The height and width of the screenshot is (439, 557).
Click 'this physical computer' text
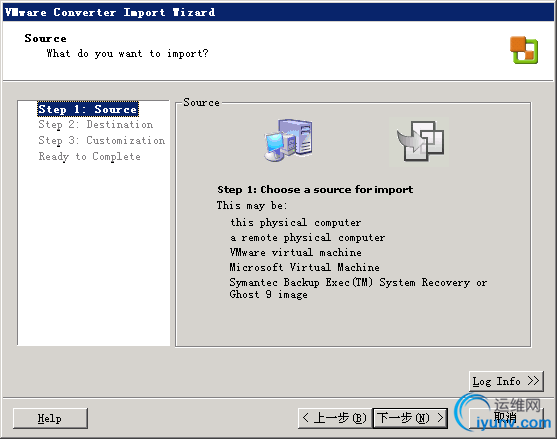click(296, 223)
